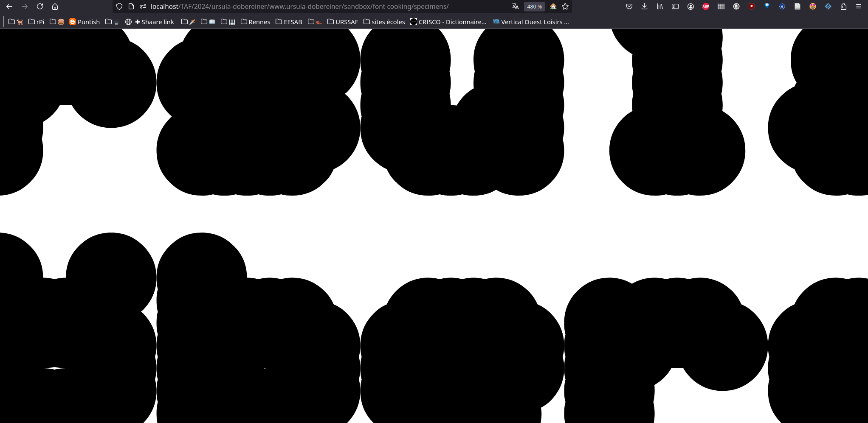
Task: Save page to Pocket
Action: (x=629, y=6)
